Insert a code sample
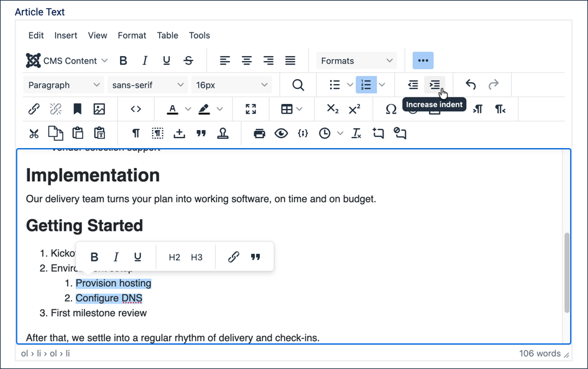The width and height of the screenshot is (588, 369). pyautogui.click(x=303, y=133)
